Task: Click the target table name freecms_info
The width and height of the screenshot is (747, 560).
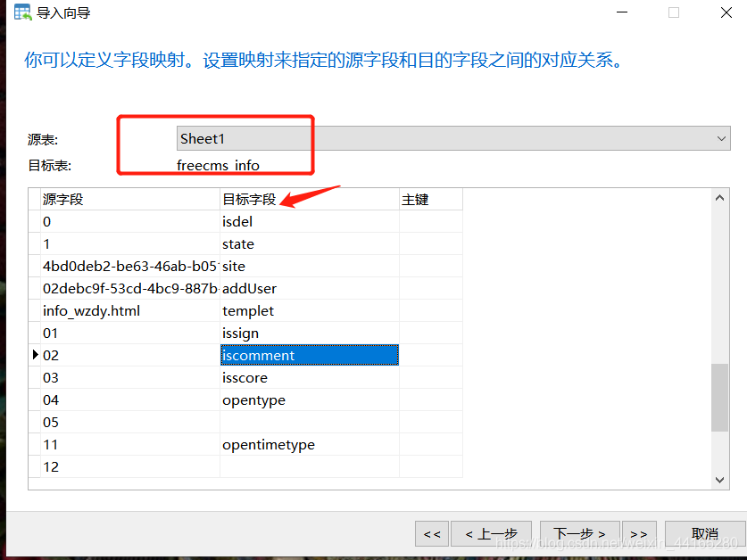Action: 218,165
